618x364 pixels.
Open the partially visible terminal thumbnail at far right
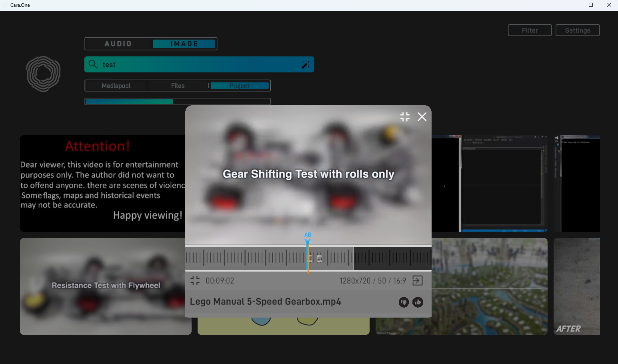click(577, 184)
